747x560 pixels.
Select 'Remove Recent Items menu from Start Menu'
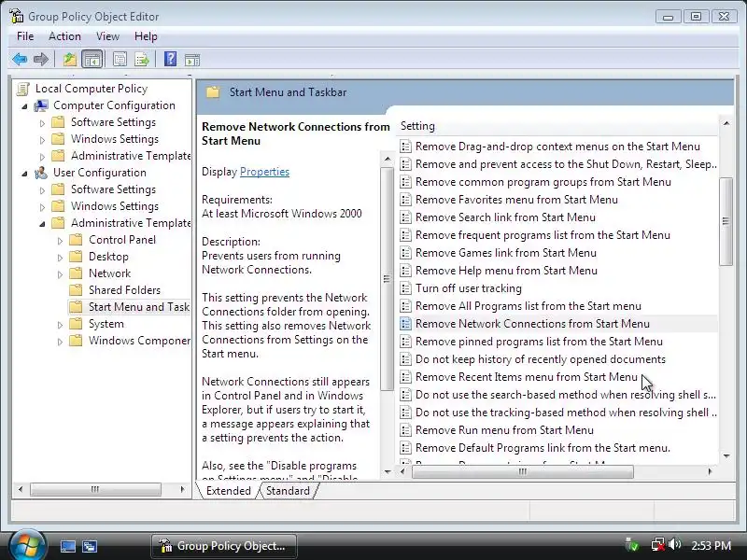[x=526, y=377]
